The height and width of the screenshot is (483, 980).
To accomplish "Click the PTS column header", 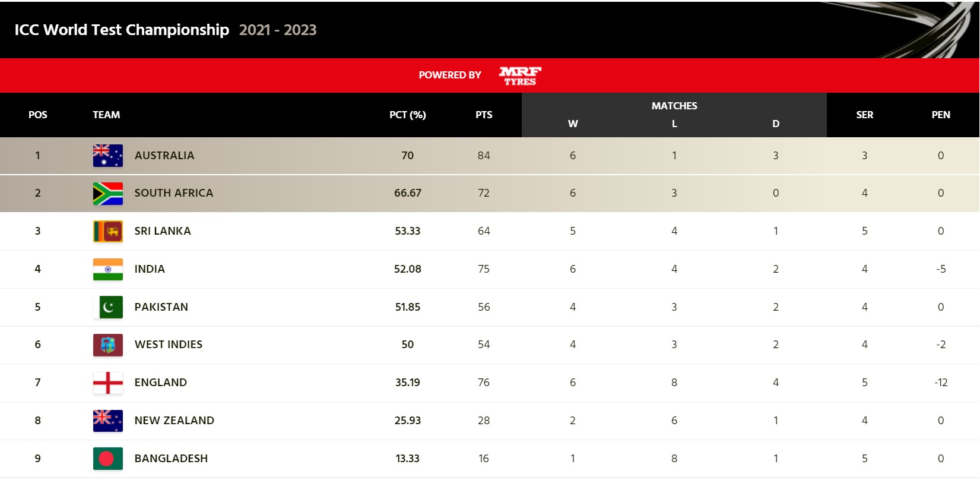I will click(x=484, y=115).
